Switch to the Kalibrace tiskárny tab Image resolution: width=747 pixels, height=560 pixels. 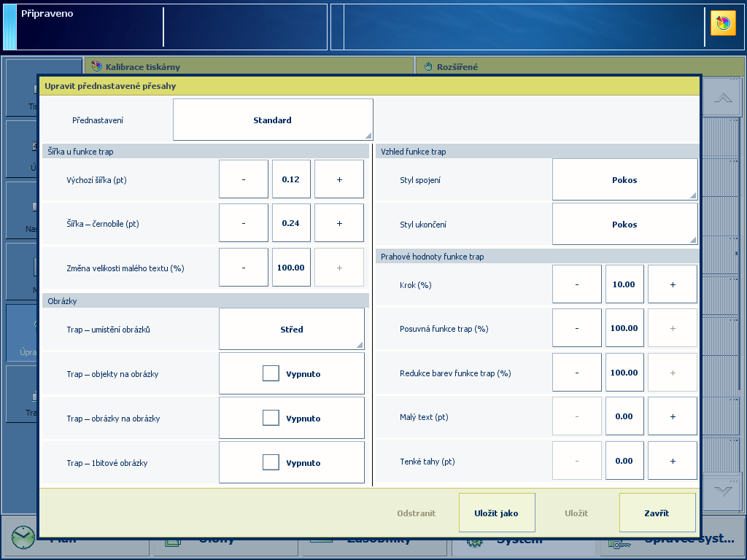(249, 66)
